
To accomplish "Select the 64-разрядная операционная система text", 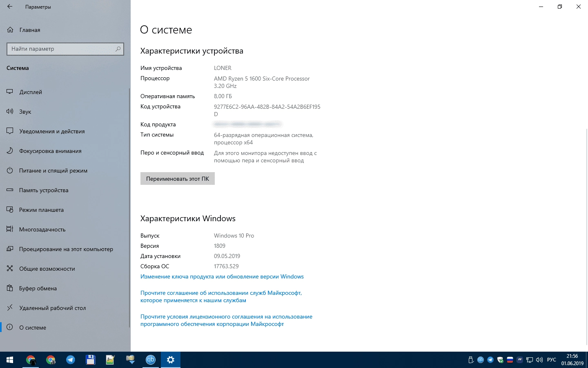I will 263,139.
